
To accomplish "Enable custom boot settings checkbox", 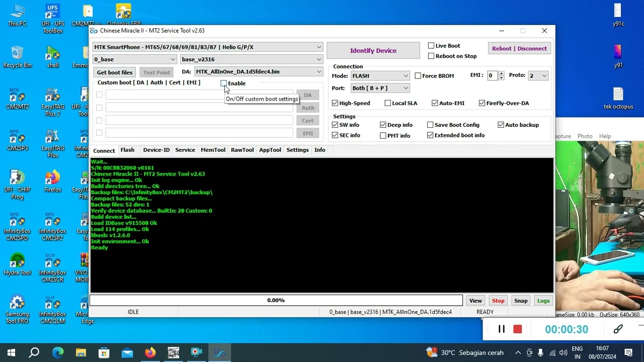I will [223, 83].
